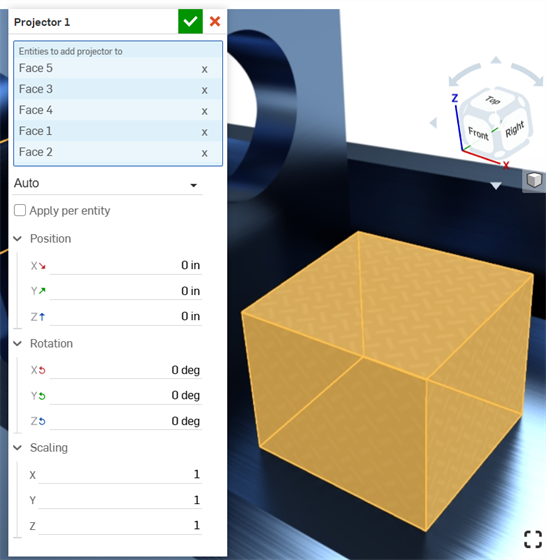Rotate view using the cube's left arrow

(433, 123)
